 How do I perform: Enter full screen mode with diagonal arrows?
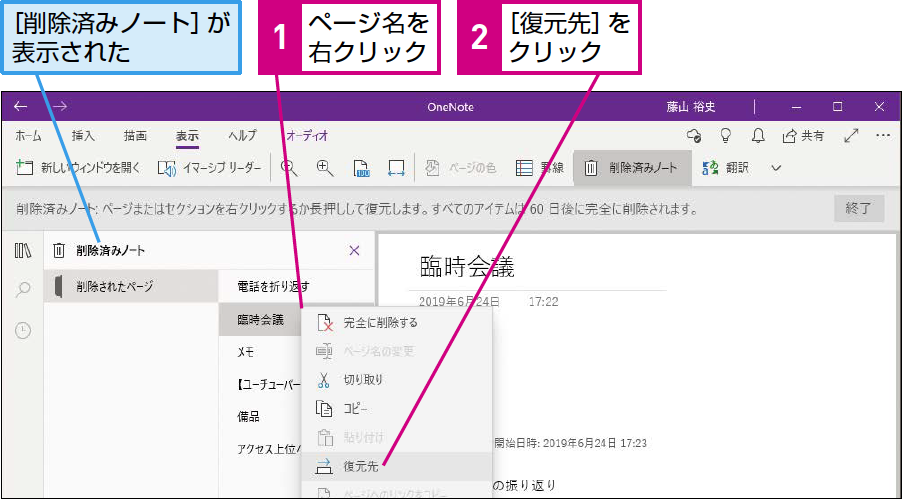tap(851, 136)
